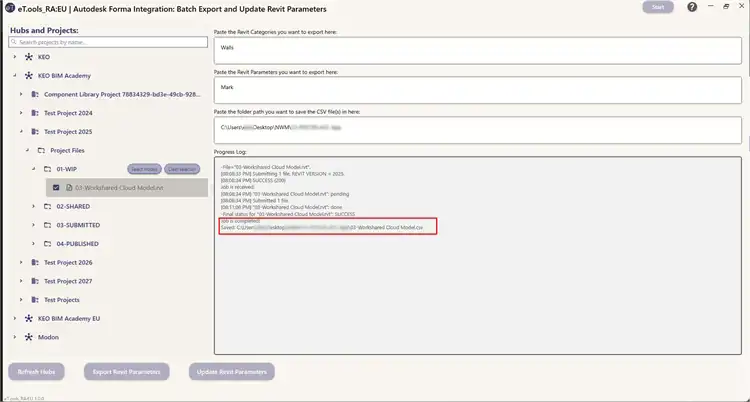This screenshot has height=402, width=750.
Task: Click the Test Project 2025 project icon
Action: coord(34,132)
